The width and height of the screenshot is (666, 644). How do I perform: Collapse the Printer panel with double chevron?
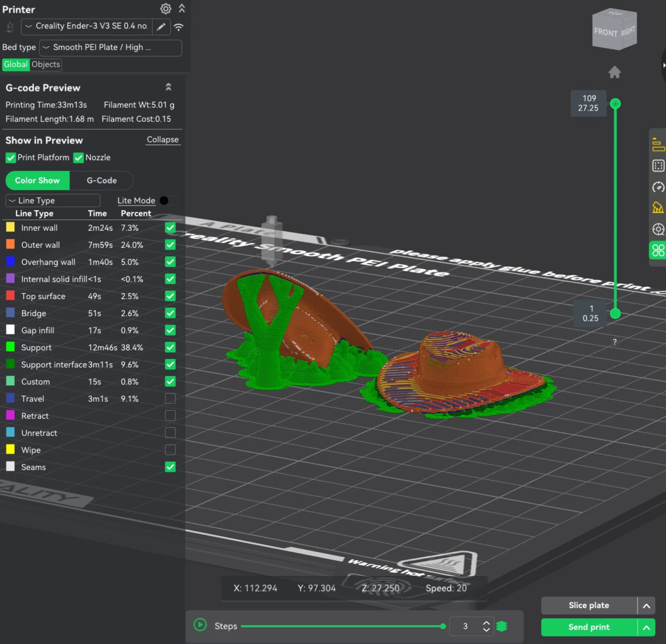point(182,9)
